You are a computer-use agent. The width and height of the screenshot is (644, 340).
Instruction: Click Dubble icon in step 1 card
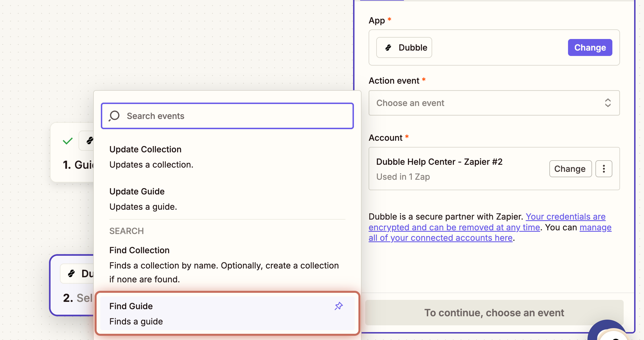click(90, 140)
